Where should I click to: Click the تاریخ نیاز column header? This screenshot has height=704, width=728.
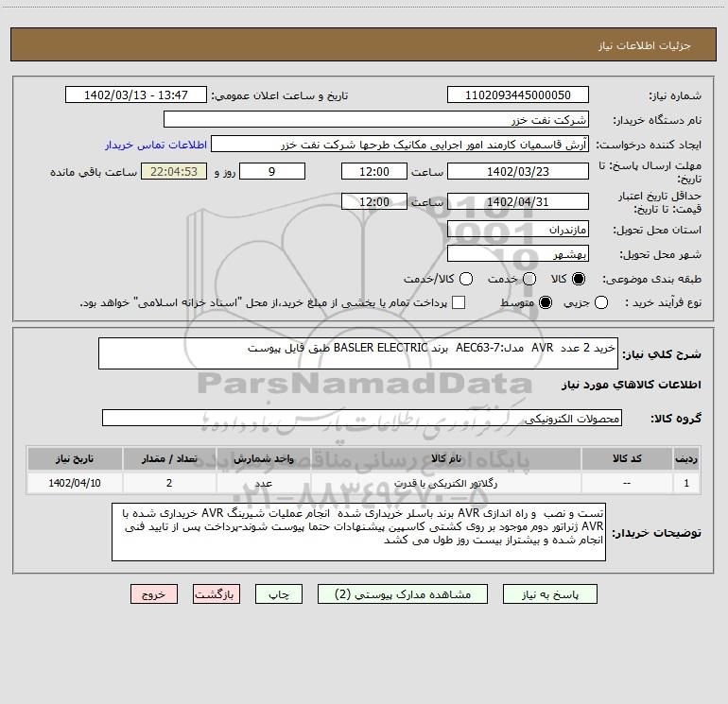[x=75, y=458]
